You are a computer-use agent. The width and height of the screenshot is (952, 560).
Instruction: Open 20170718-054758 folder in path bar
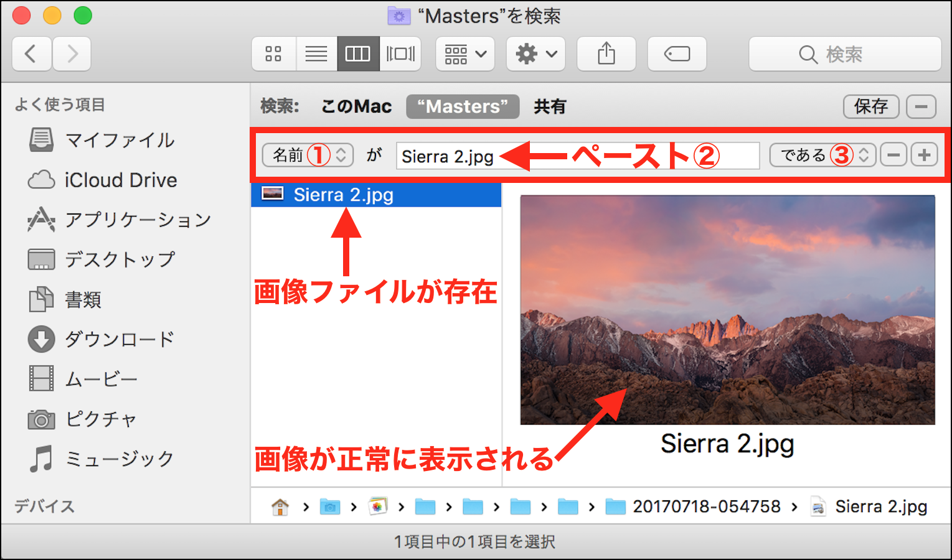(x=695, y=507)
